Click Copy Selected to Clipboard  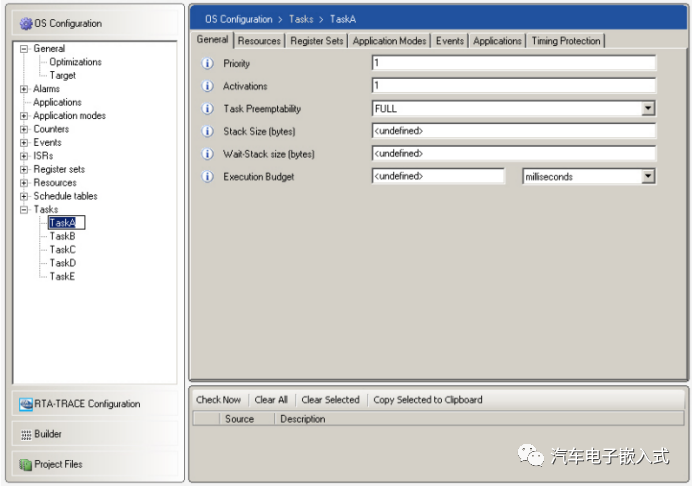[x=428, y=400]
